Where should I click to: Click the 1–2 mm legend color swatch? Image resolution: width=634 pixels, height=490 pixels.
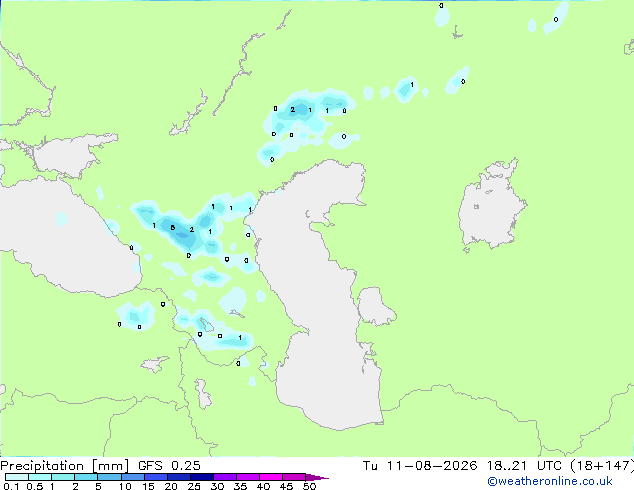point(63,477)
